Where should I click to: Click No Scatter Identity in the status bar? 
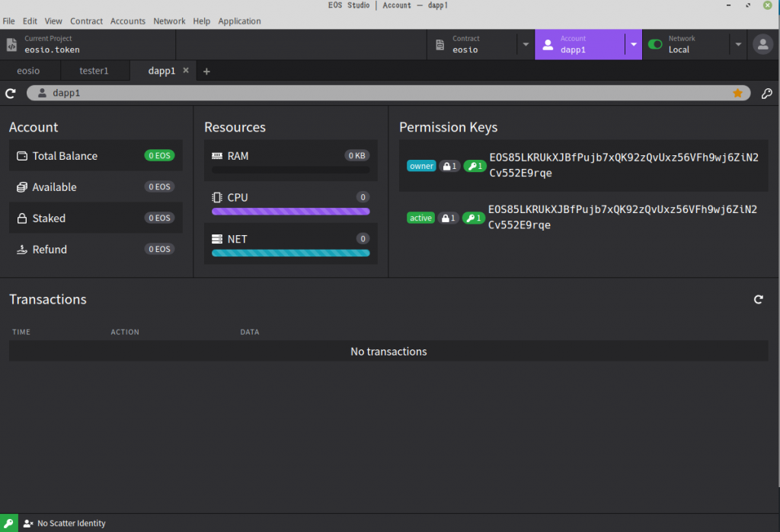pos(65,523)
